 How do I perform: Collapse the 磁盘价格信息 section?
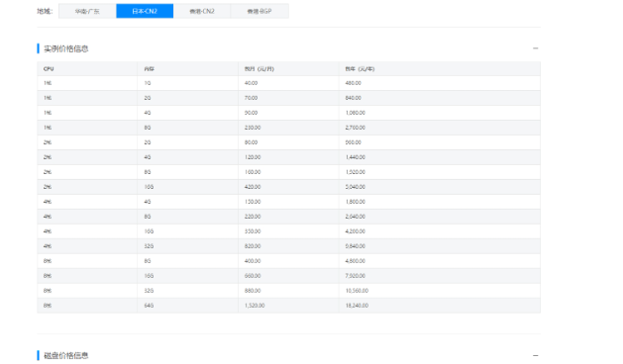click(535, 355)
